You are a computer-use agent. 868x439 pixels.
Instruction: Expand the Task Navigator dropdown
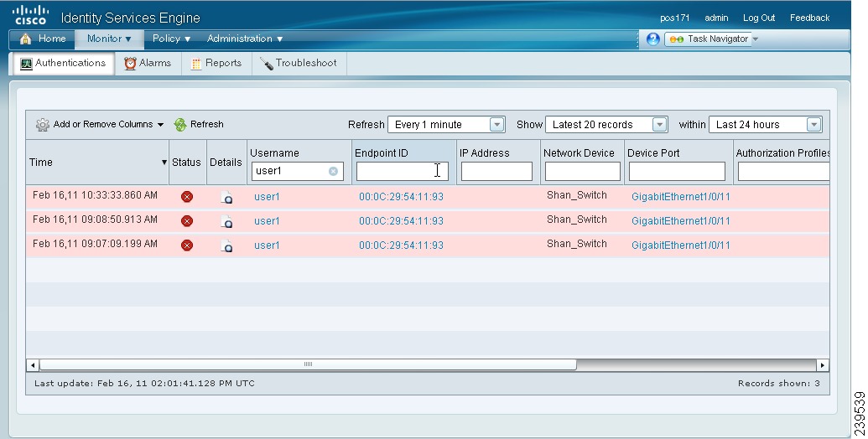[755, 39]
